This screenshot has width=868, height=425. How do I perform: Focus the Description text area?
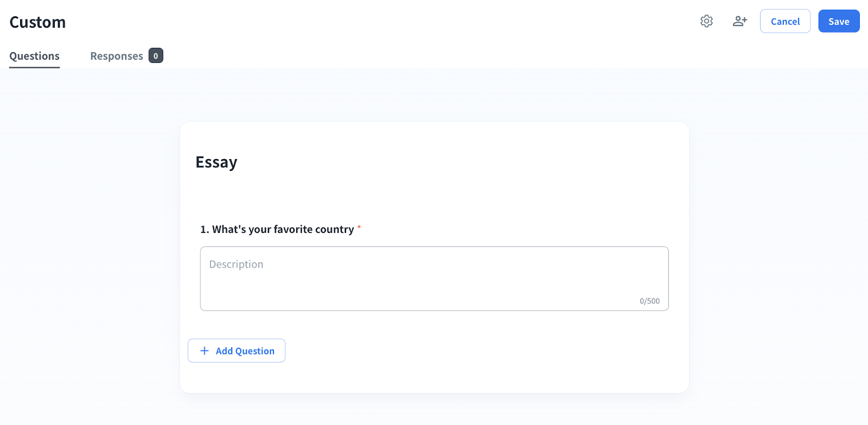[x=434, y=282]
